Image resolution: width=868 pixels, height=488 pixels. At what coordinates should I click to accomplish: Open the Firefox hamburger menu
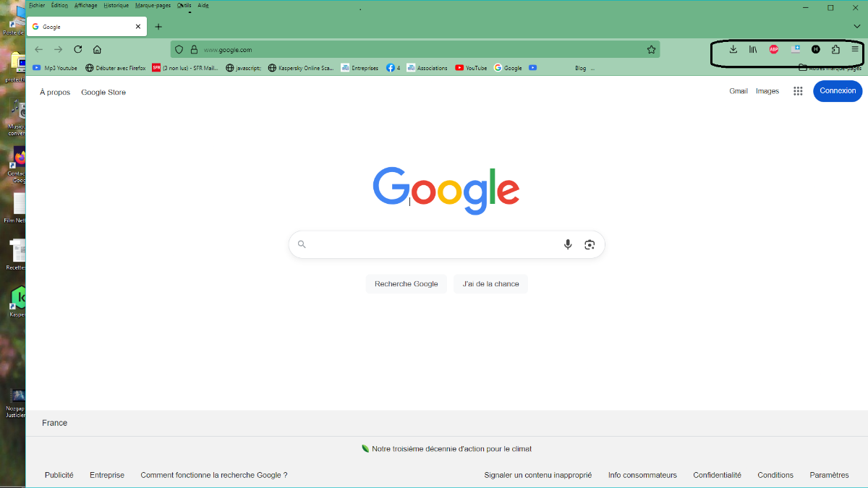855,49
